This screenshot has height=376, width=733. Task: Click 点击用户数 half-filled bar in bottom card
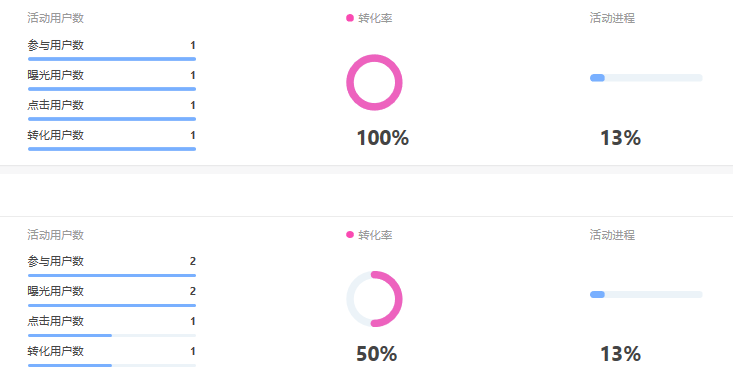point(112,335)
